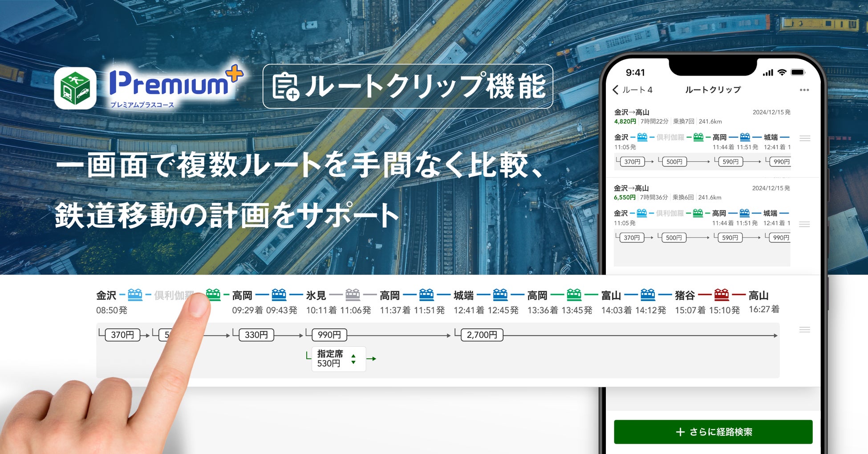Tap the 乗換6回 transfer count text
Image resolution: width=868 pixels, height=454 pixels.
[x=683, y=197]
